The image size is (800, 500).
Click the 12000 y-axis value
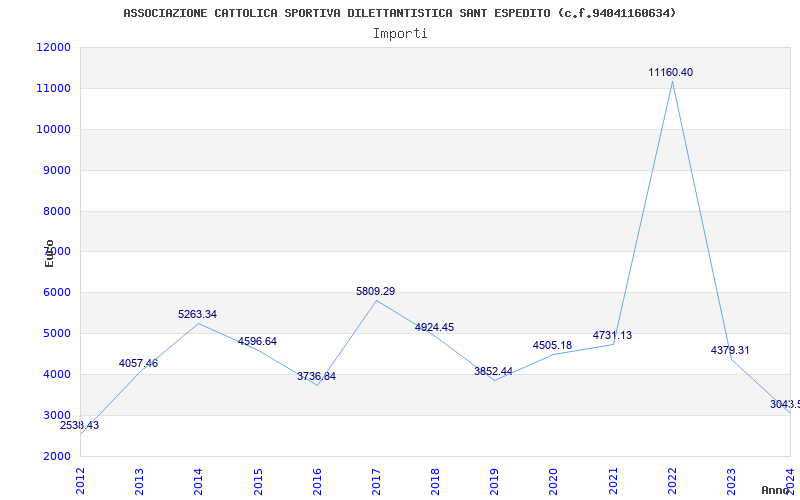point(53,47)
